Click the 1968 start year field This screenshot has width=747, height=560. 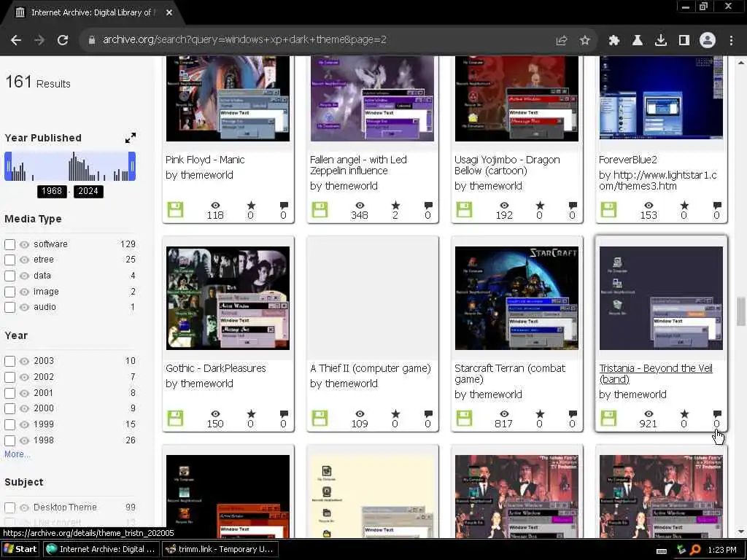coord(52,192)
